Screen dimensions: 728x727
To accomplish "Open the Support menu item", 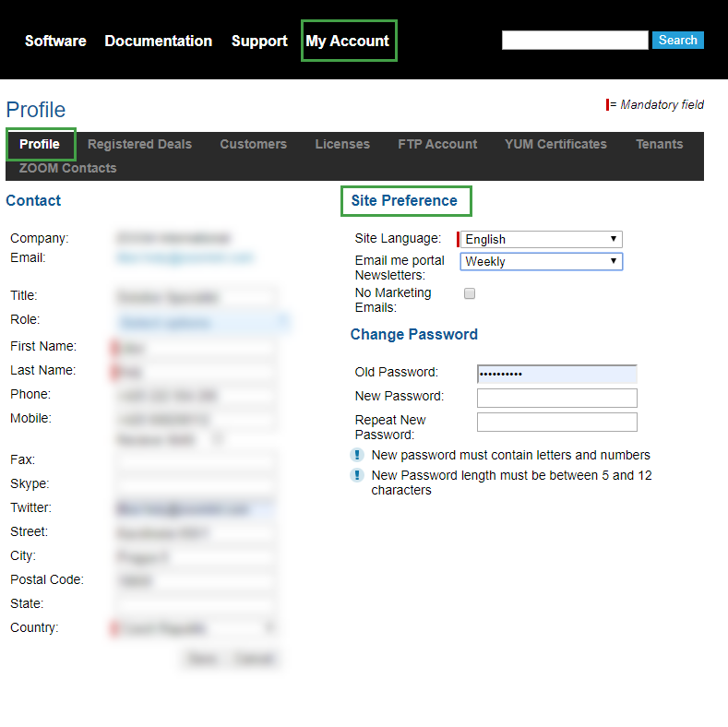I will 259,41.
